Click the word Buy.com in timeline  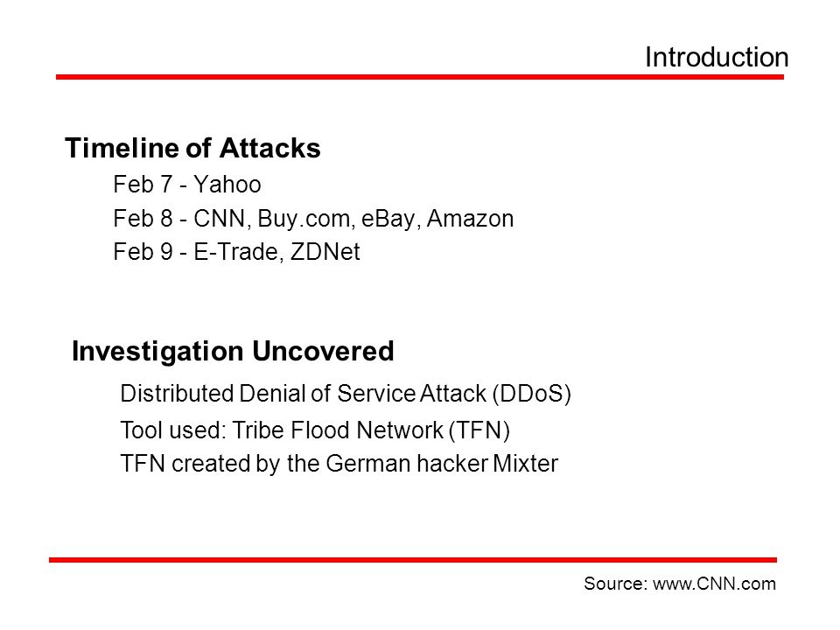(x=304, y=219)
